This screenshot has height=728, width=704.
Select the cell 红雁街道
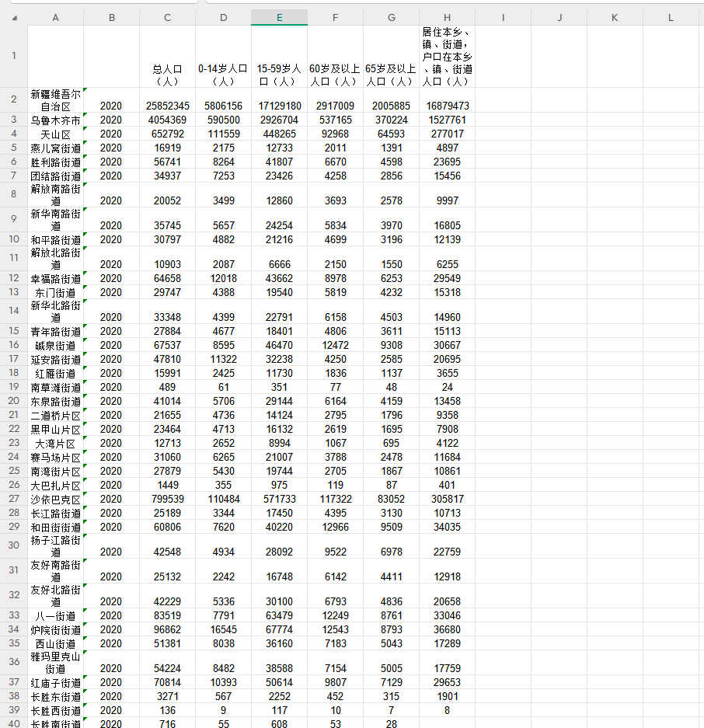click(x=56, y=373)
